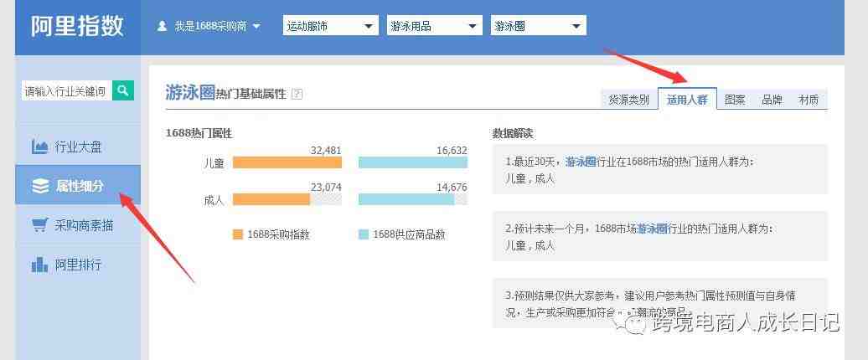
Task: Click the question mark help icon by 热门基础属性
Action: [x=297, y=94]
